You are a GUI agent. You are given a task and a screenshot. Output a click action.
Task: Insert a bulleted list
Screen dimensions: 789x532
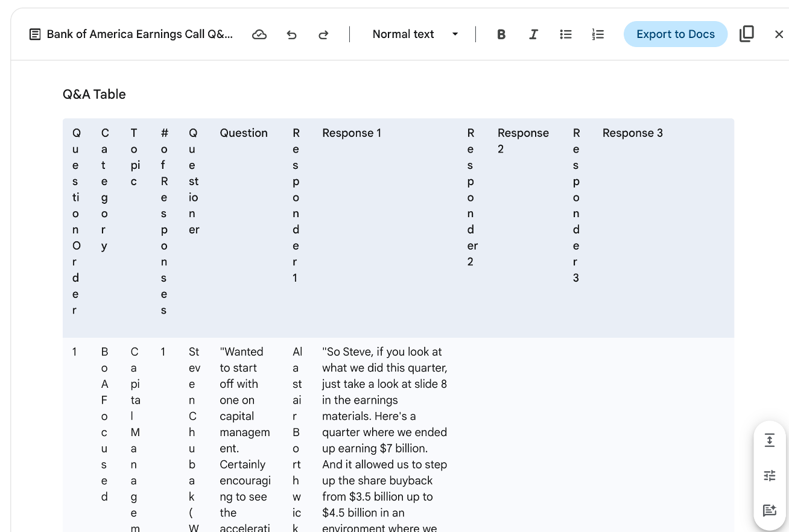[x=566, y=34]
